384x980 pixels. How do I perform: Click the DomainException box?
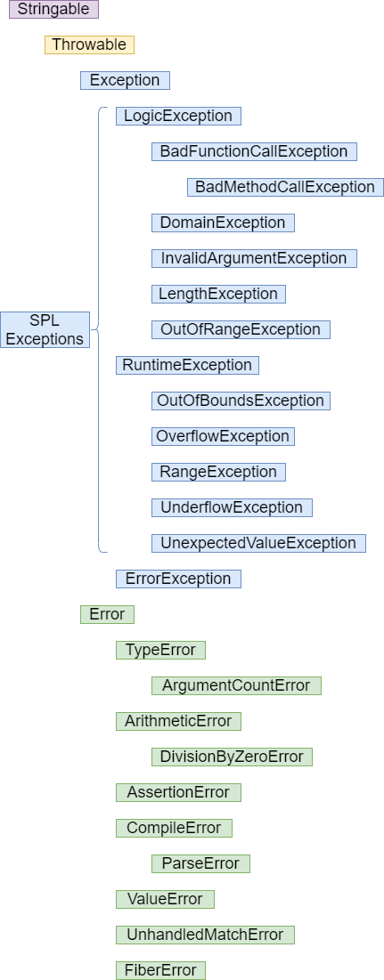(223, 223)
